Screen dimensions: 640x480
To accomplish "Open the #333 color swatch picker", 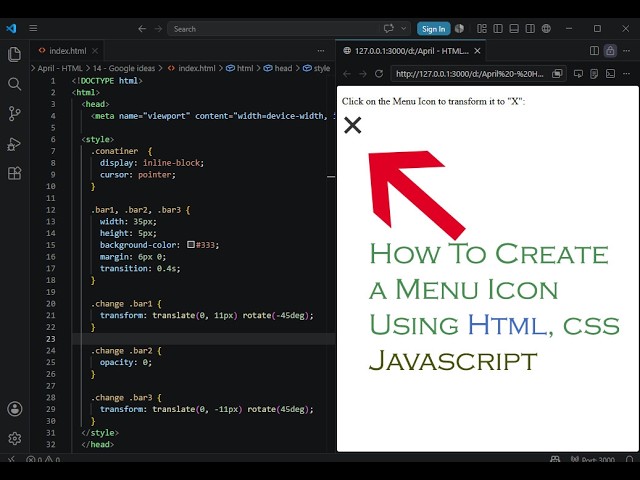I will (191, 244).
